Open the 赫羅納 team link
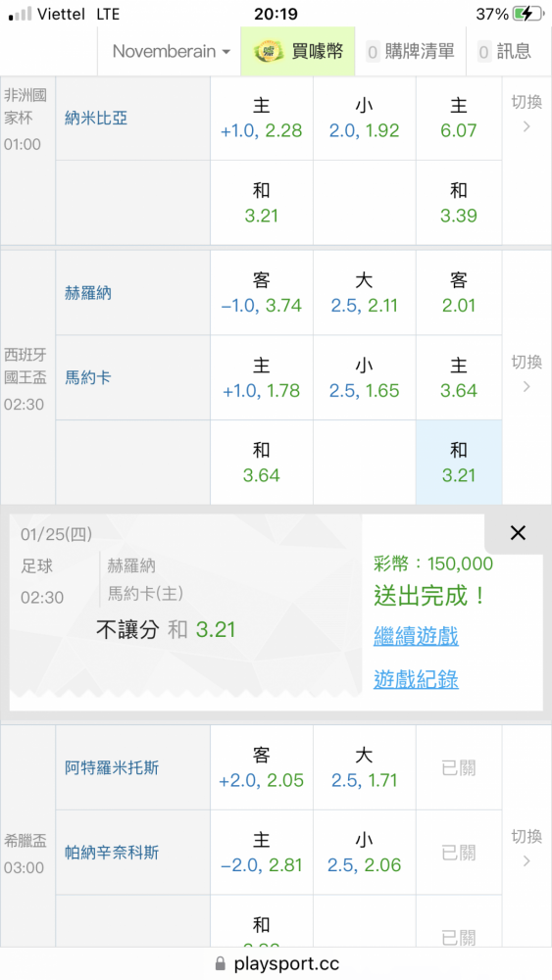 88,292
